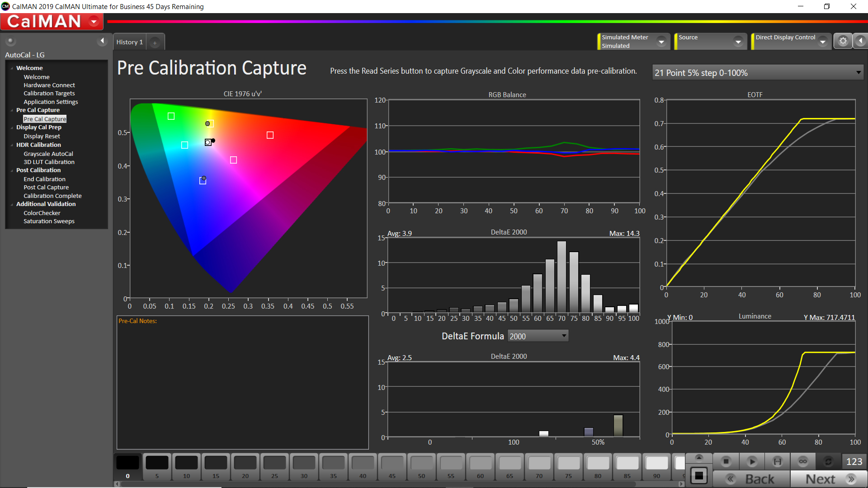Screen dimensions: 868x488
Task: Click the Back button
Action: (x=751, y=479)
